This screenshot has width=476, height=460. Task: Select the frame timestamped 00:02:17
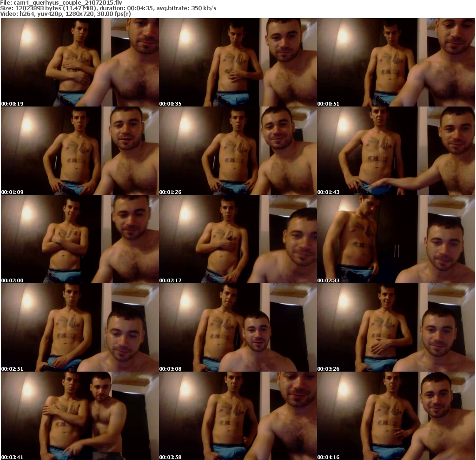pos(238,239)
